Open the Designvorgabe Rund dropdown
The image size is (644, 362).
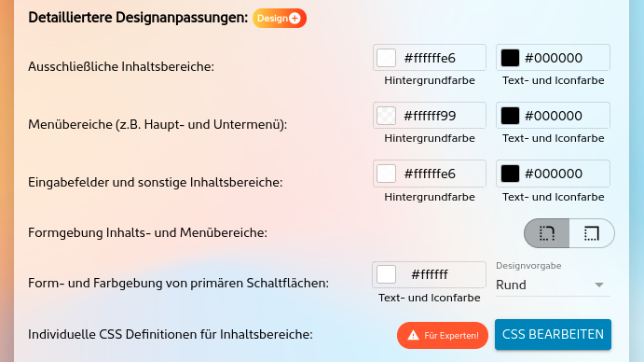(x=553, y=285)
